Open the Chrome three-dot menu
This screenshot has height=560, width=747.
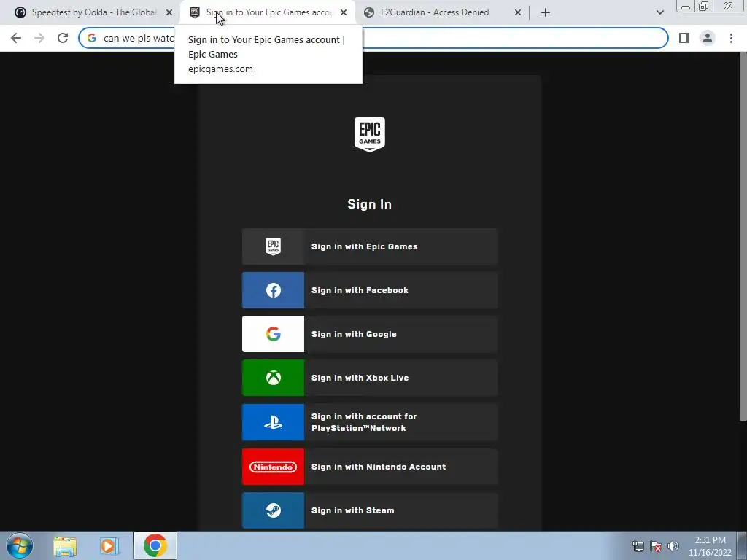coord(731,38)
